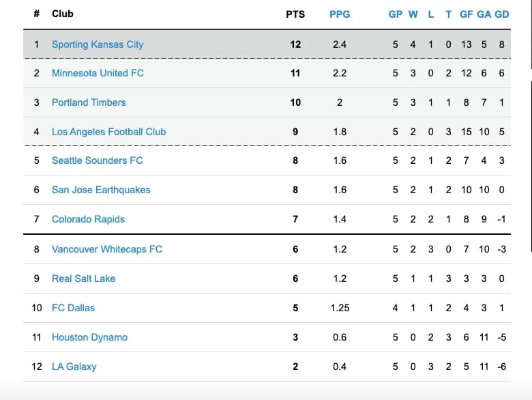The image size is (532, 400).
Task: Open Minnesota United FC club page
Action: pyautogui.click(x=98, y=73)
